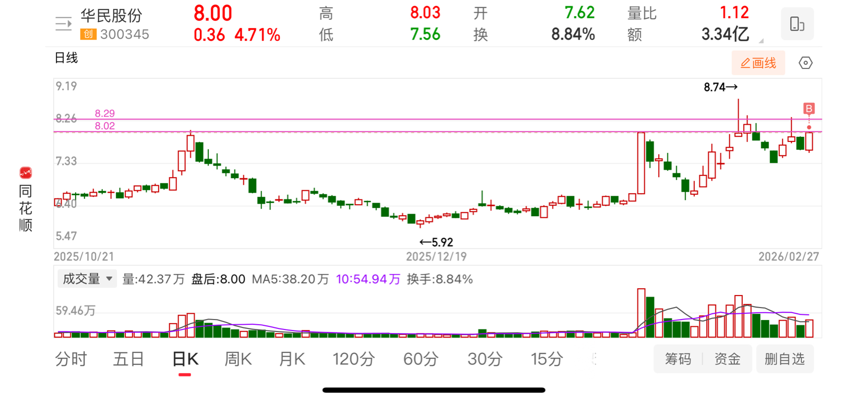Viewport: 868px width, 401px height.
Task: Switch to 15分 tab
Action: click(546, 359)
